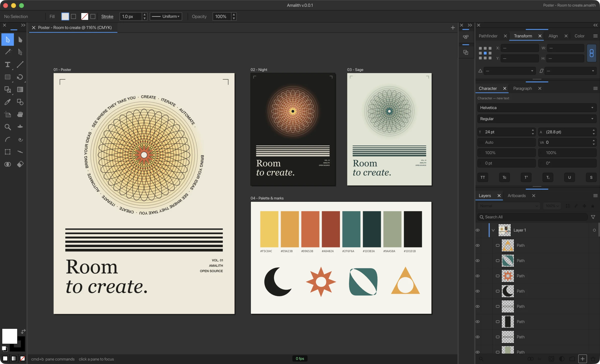Collapse Layer 1 group chevron
Screen dimensions: 600x364
[493, 230]
